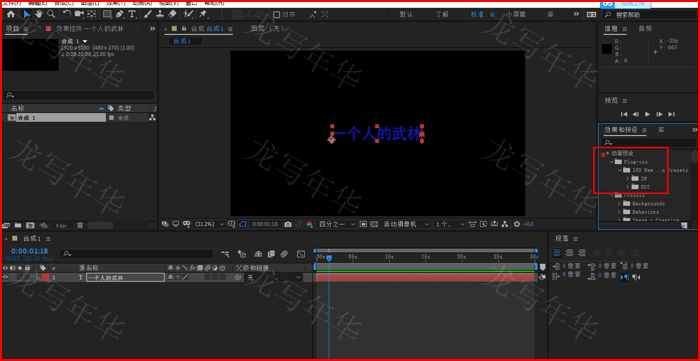The width and height of the screenshot is (700, 361).
Task: Play the preview with play button
Action: pos(648,115)
